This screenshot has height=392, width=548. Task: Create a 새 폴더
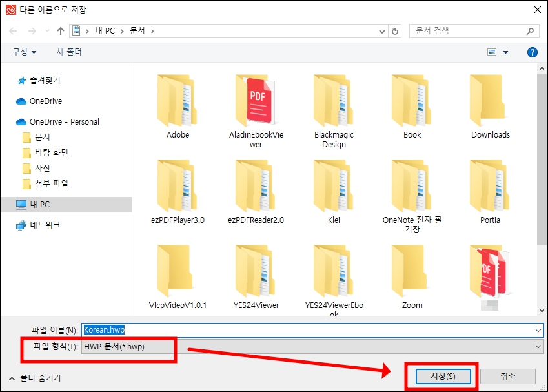click(x=69, y=52)
